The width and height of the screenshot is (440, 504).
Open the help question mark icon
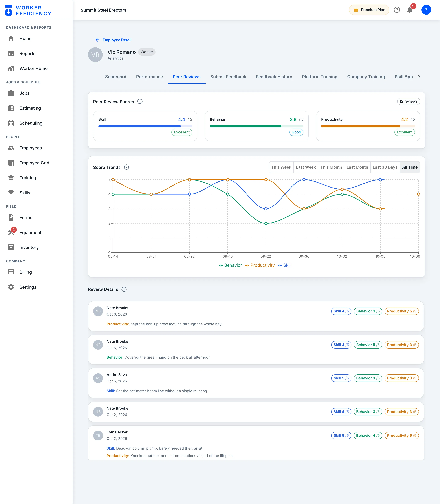(x=397, y=10)
